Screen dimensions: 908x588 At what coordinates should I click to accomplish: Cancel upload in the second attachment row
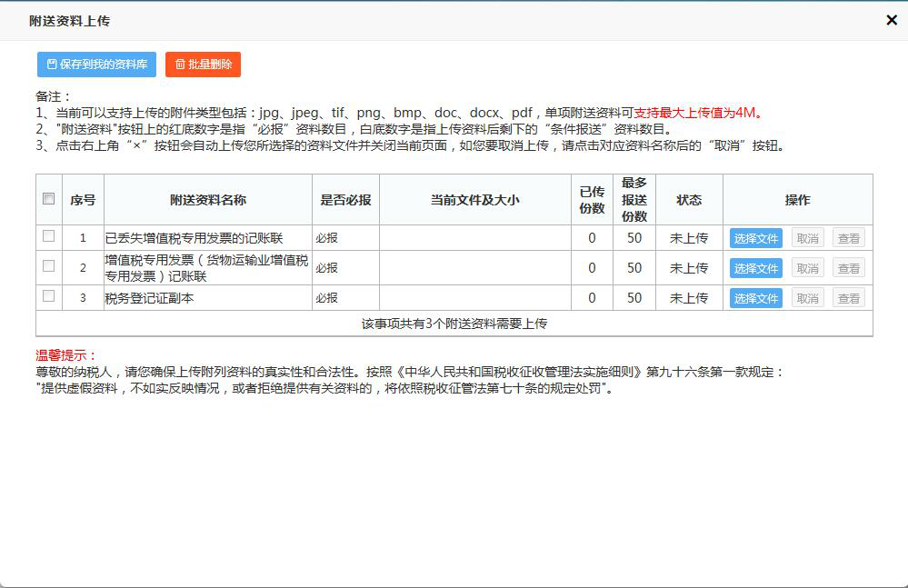pyautogui.click(x=807, y=268)
